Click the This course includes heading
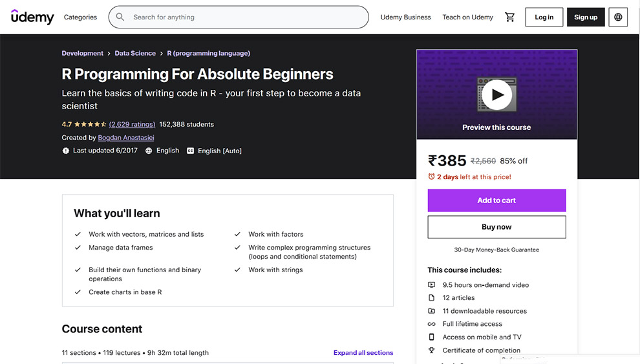 click(x=465, y=270)
